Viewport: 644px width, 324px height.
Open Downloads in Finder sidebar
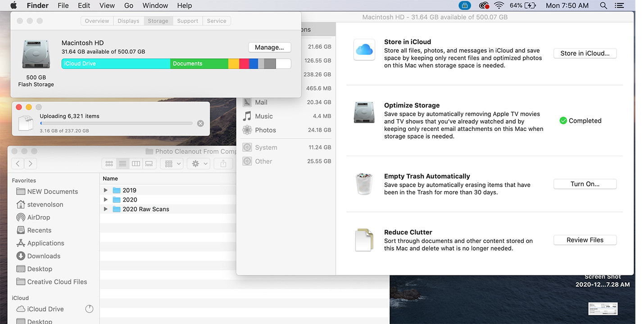[x=44, y=256]
